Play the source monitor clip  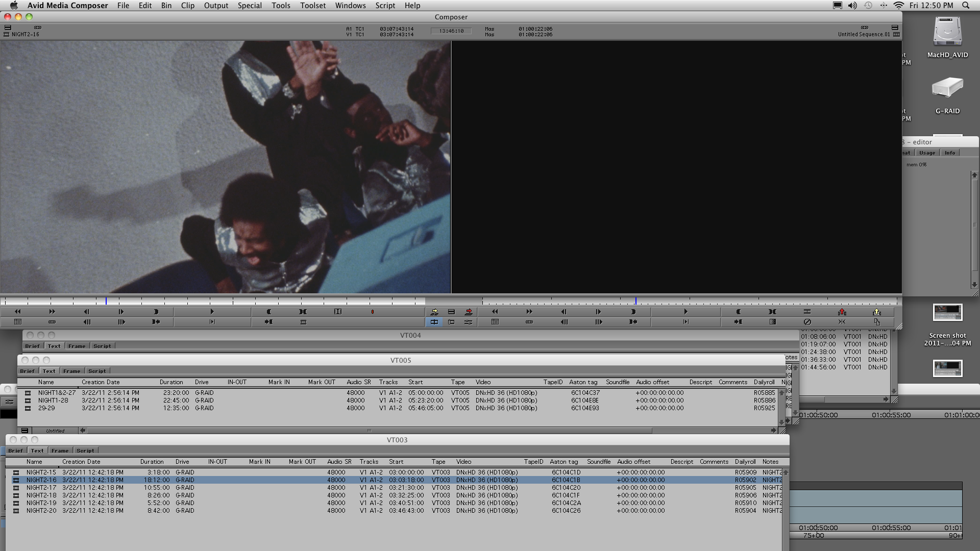pyautogui.click(x=212, y=312)
